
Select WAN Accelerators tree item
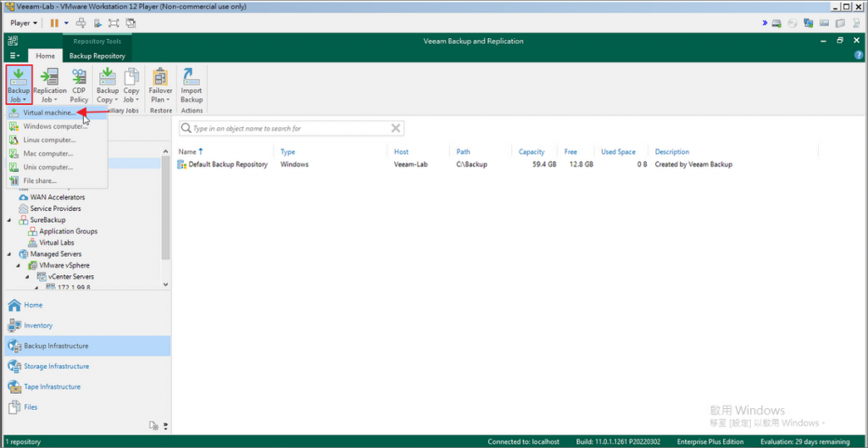click(x=57, y=197)
